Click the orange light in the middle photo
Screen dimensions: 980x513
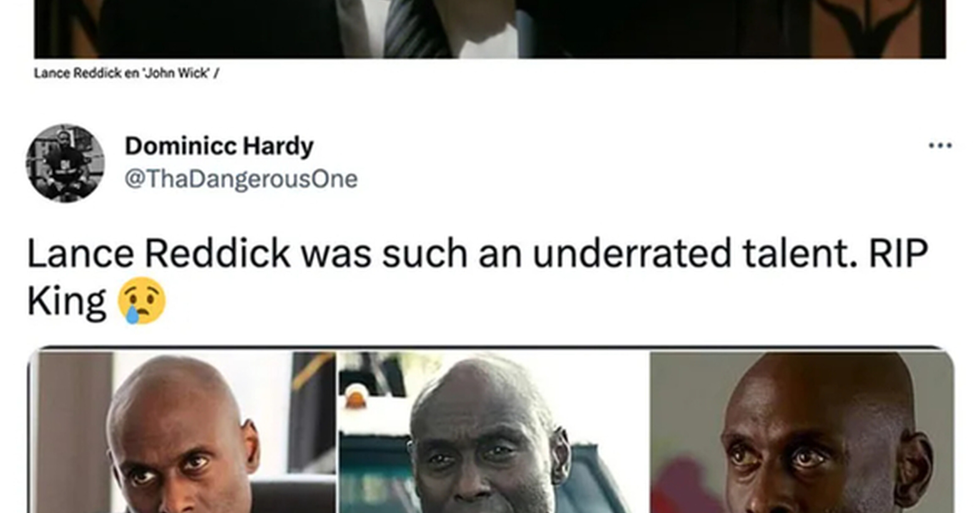click(x=355, y=400)
